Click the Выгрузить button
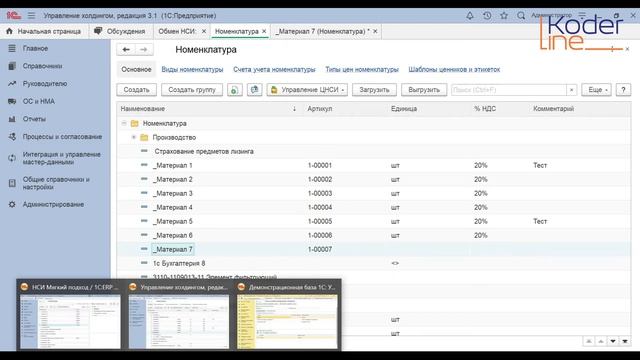 tap(424, 90)
